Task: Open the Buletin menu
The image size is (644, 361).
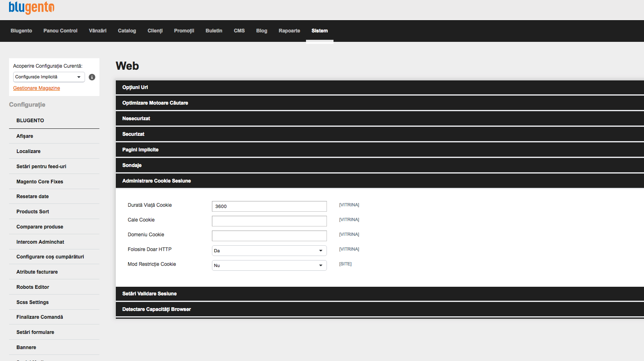Action: coord(214,31)
